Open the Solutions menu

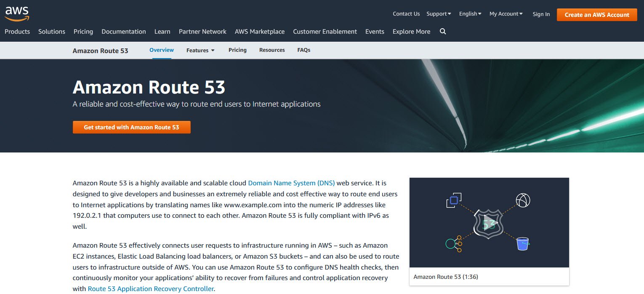(52, 32)
